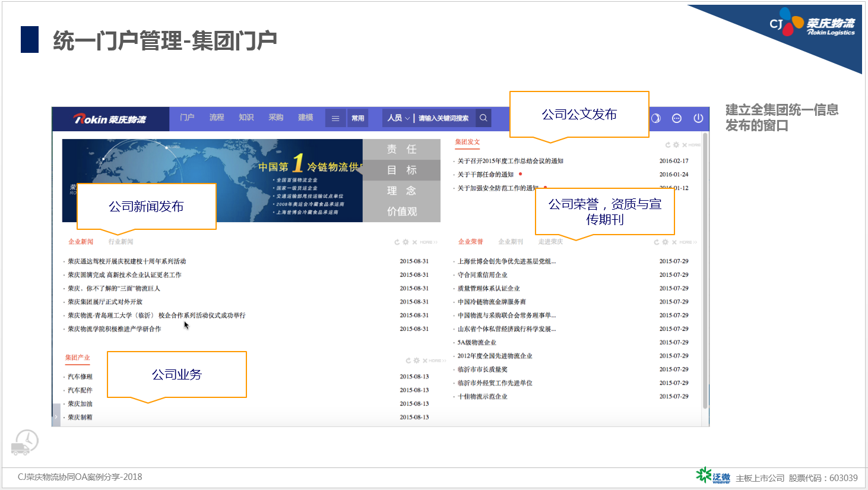The image size is (868, 490).
Task: Click the keyword search input field
Action: [445, 118]
